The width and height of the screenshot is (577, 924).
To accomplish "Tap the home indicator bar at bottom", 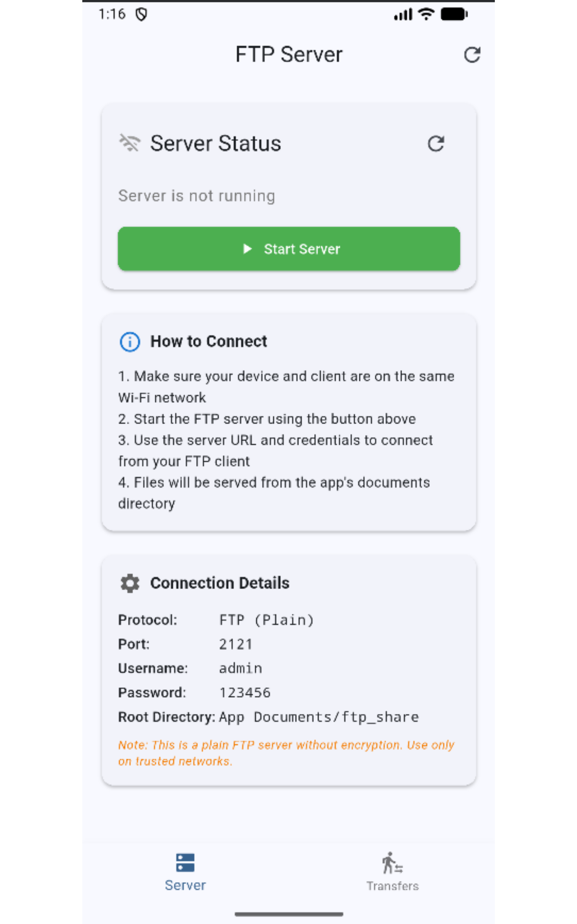I will [288, 914].
